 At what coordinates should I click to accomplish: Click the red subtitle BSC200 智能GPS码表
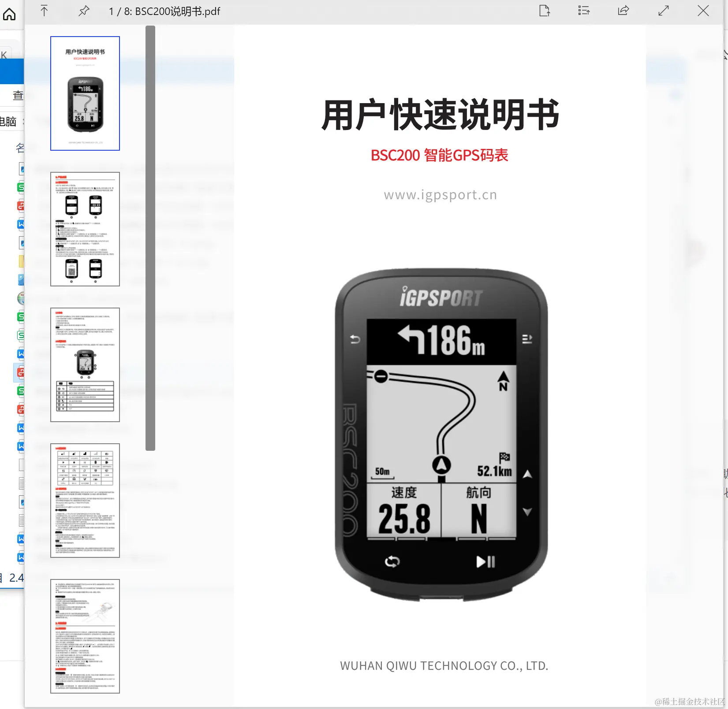point(440,155)
